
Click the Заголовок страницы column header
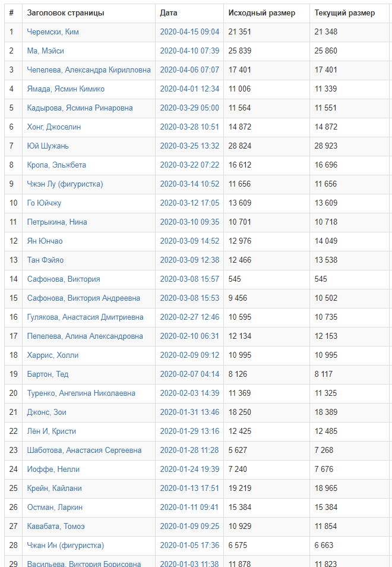pyautogui.click(x=65, y=13)
